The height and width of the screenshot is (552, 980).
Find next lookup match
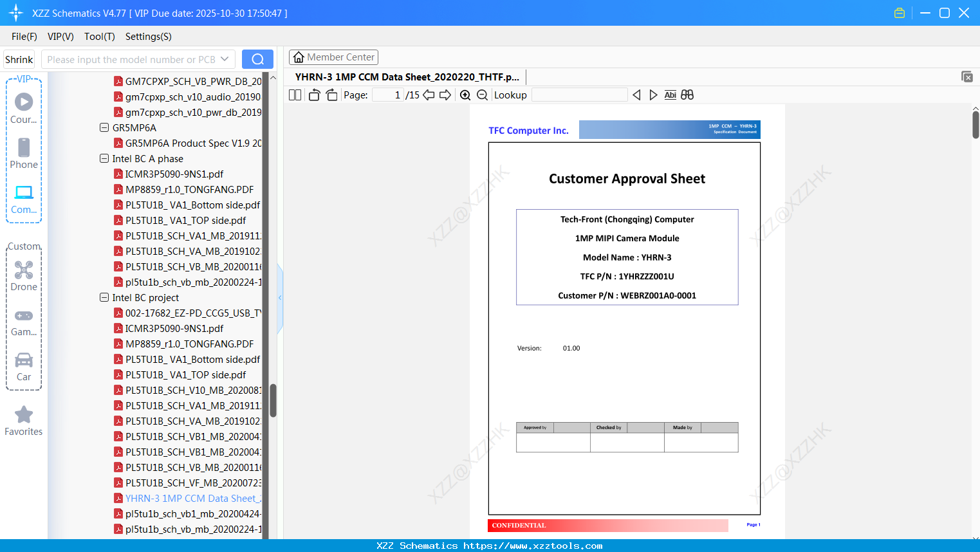[x=653, y=95]
